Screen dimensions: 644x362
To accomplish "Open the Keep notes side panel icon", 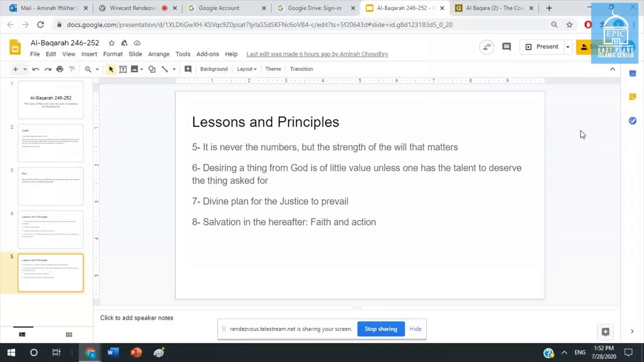I will tap(632, 97).
